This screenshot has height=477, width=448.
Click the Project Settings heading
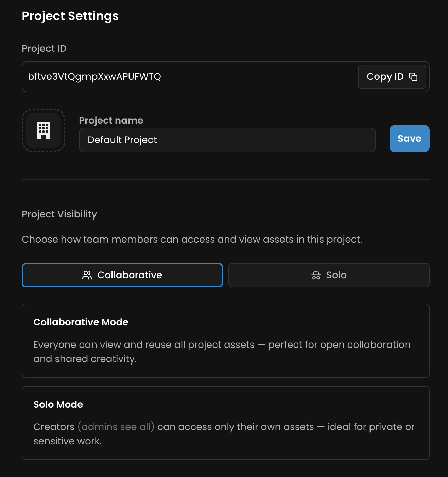point(70,16)
